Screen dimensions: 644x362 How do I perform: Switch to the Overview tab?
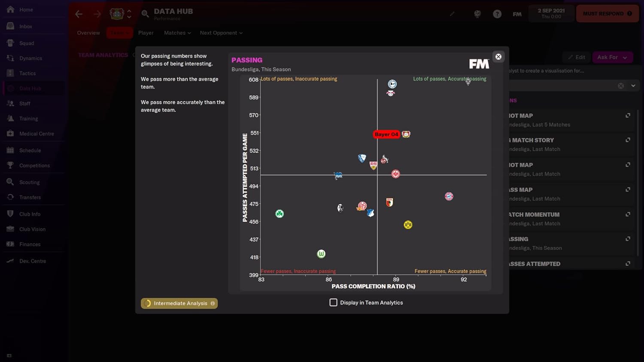[88, 33]
